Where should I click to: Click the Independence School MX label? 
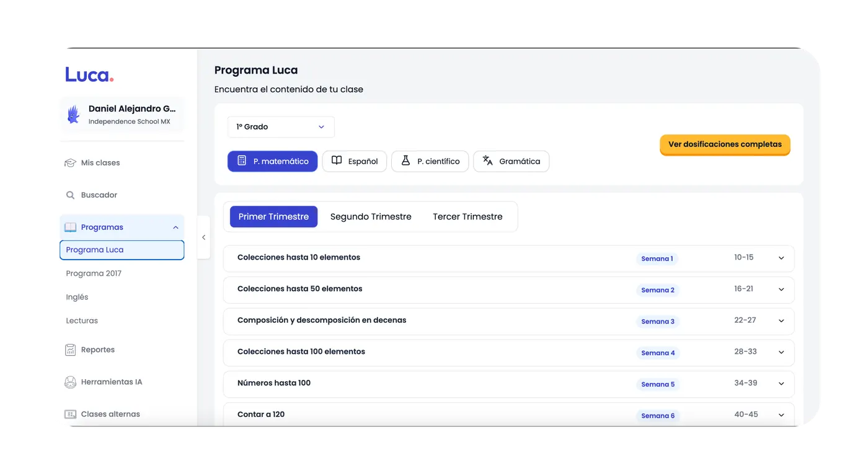129,121
